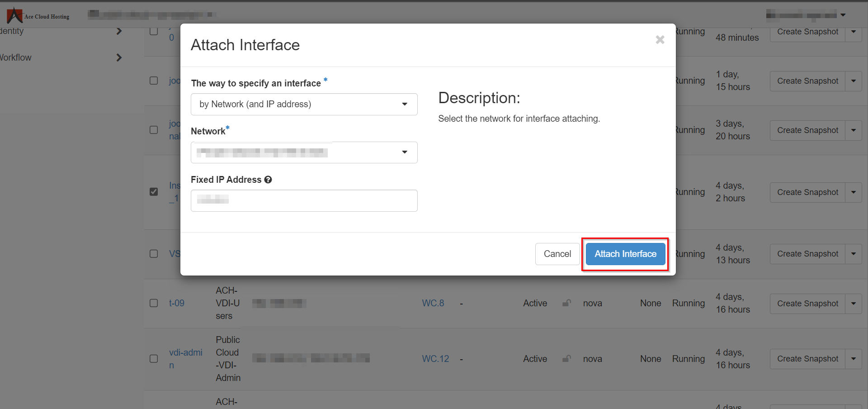
Task: Select the vdi-admin instance checkbox
Action: pos(154,359)
